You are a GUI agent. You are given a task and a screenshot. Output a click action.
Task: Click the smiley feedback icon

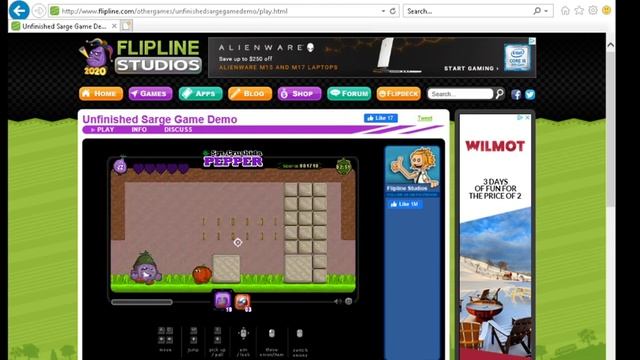point(607,11)
